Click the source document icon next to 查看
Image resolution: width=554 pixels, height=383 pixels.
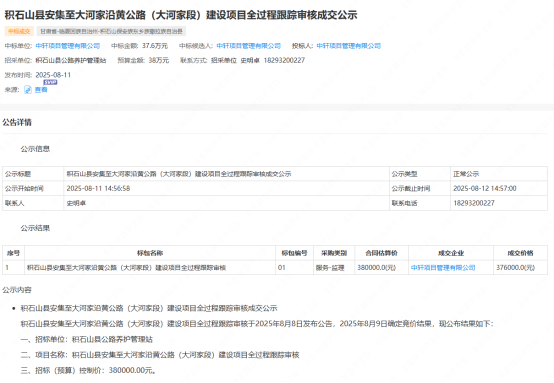(28, 90)
